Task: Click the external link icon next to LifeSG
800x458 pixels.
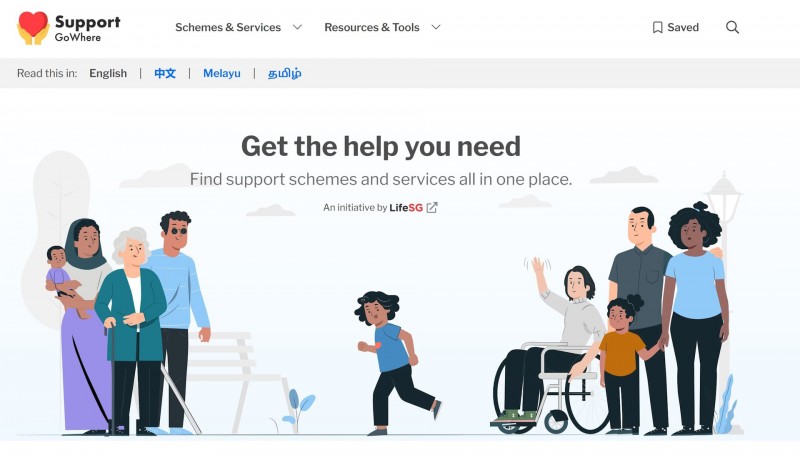Action: point(432,208)
